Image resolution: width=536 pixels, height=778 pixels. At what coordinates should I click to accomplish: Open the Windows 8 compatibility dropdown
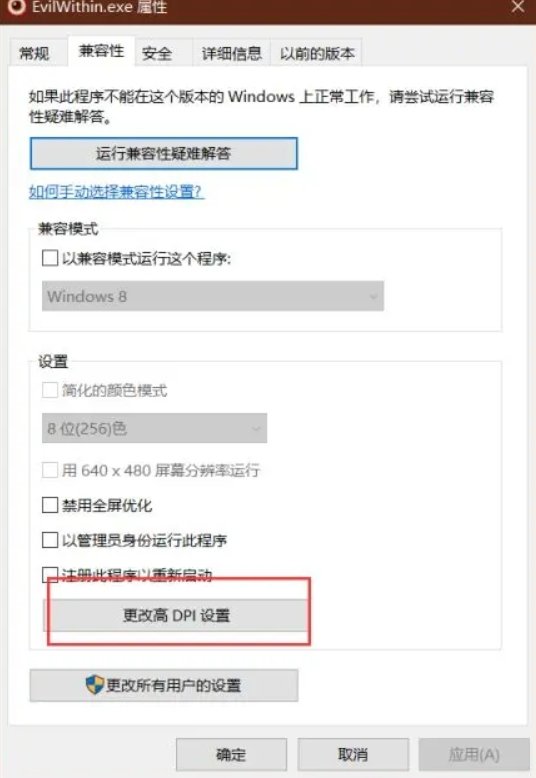click(x=213, y=296)
